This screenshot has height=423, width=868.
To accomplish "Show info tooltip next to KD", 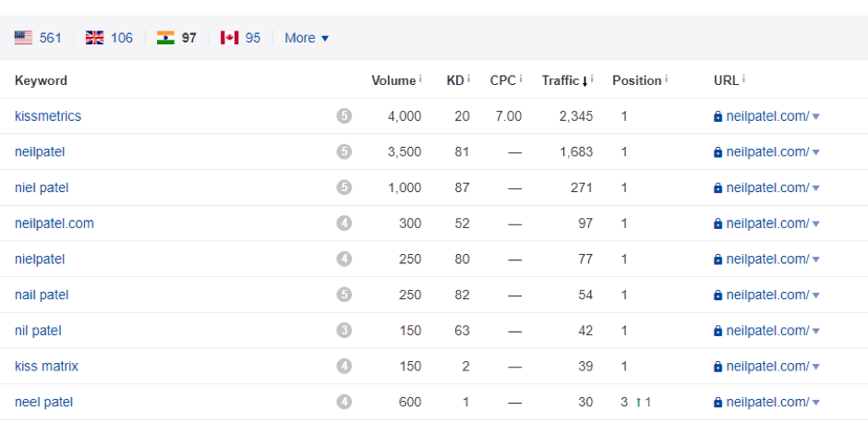I will click(x=468, y=79).
